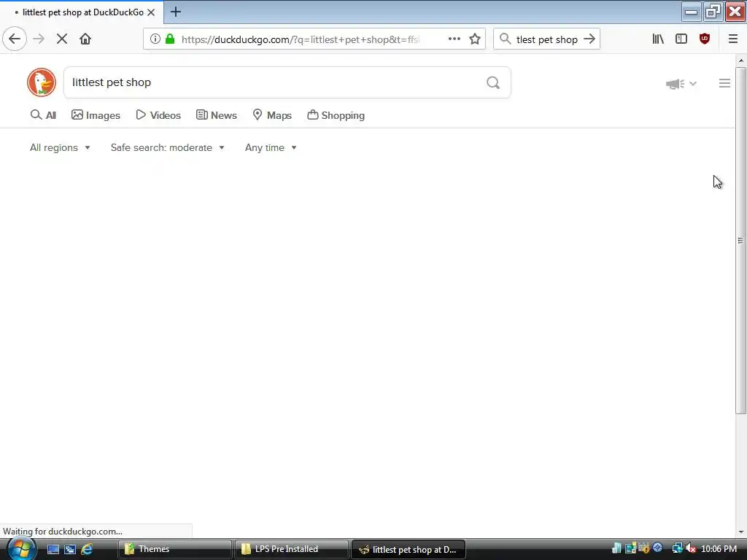Click the littlest pet shop taskbar button
This screenshot has height=560, width=747.
409,550
